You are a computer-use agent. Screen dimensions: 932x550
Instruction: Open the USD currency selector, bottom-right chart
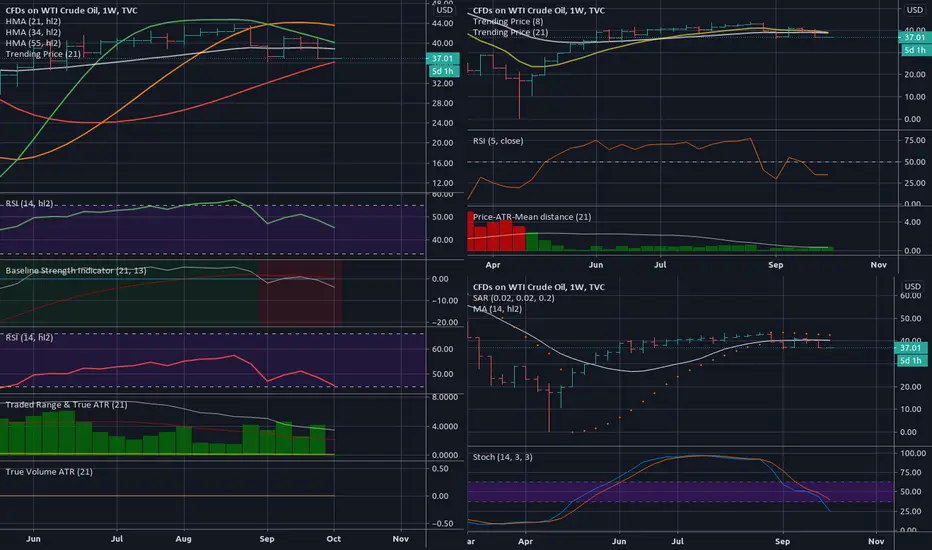(x=912, y=287)
